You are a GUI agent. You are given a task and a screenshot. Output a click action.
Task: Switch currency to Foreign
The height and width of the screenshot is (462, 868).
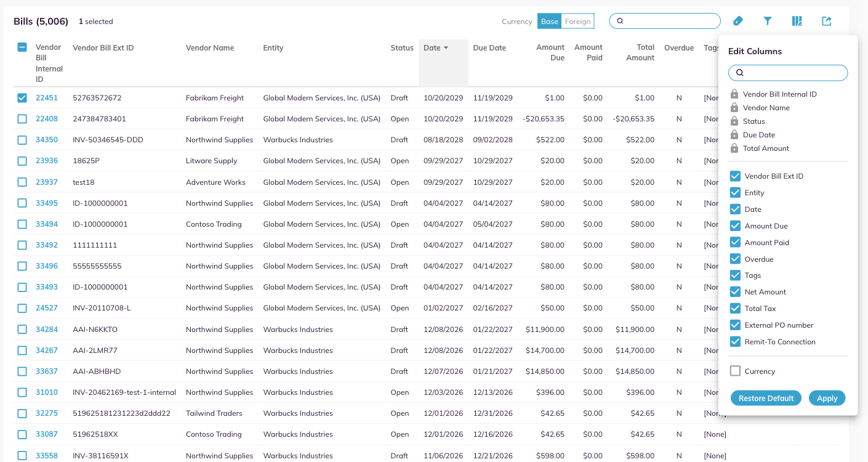click(x=577, y=22)
